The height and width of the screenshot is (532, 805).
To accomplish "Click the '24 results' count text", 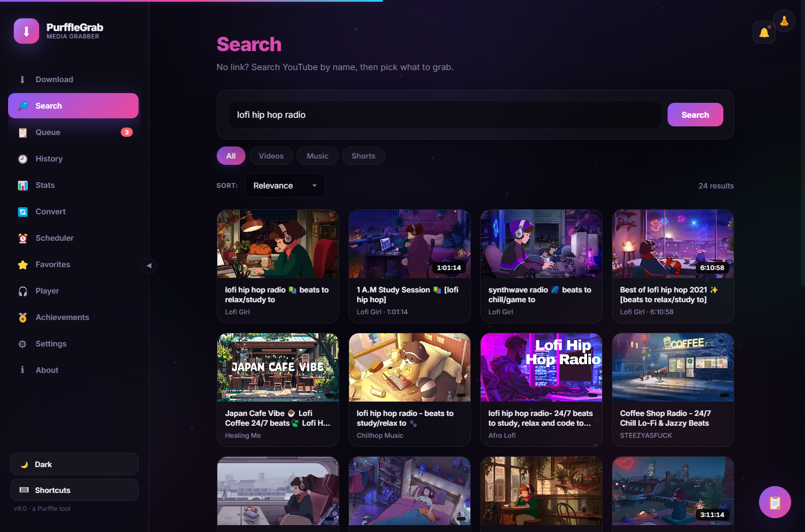I will [716, 186].
